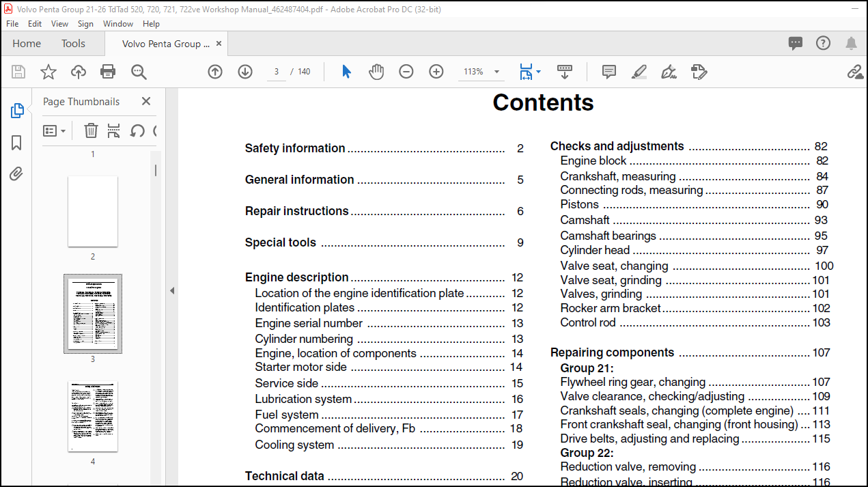Close the Page Thumbnails panel
The height and width of the screenshot is (487, 868).
pyautogui.click(x=146, y=101)
